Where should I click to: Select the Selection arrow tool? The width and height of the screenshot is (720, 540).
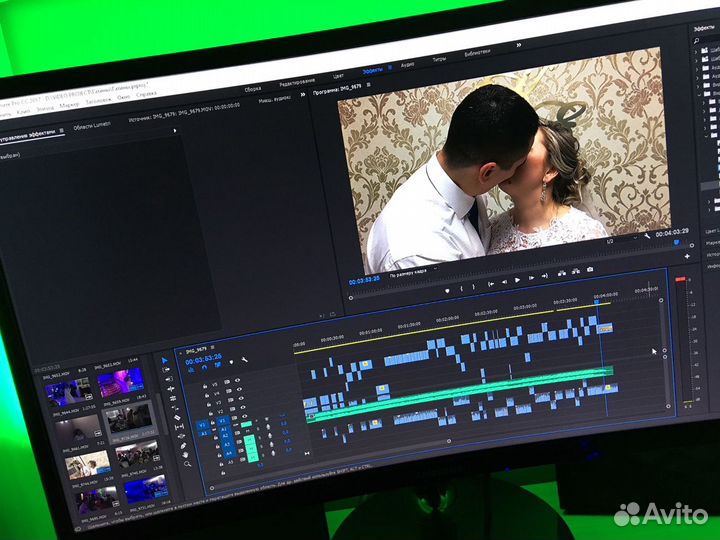point(164,360)
